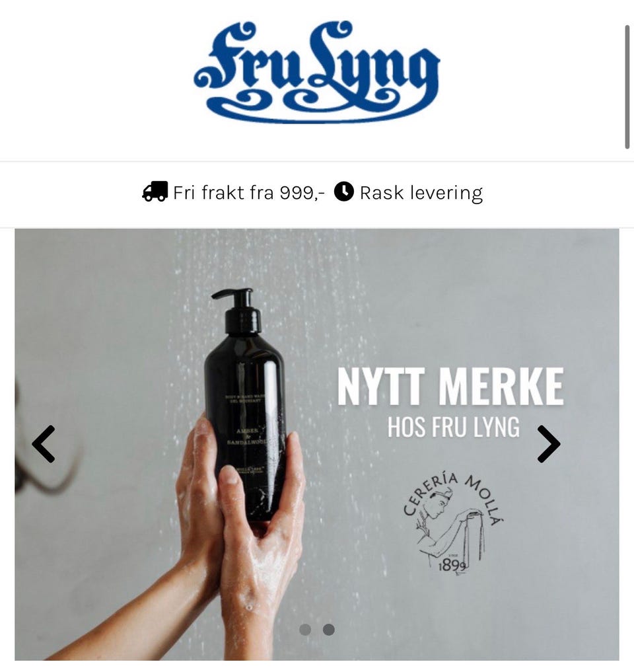Viewport: 634px width, 672px height.
Task: Click the Fri frakt fra 999,- text
Action: [x=249, y=192]
